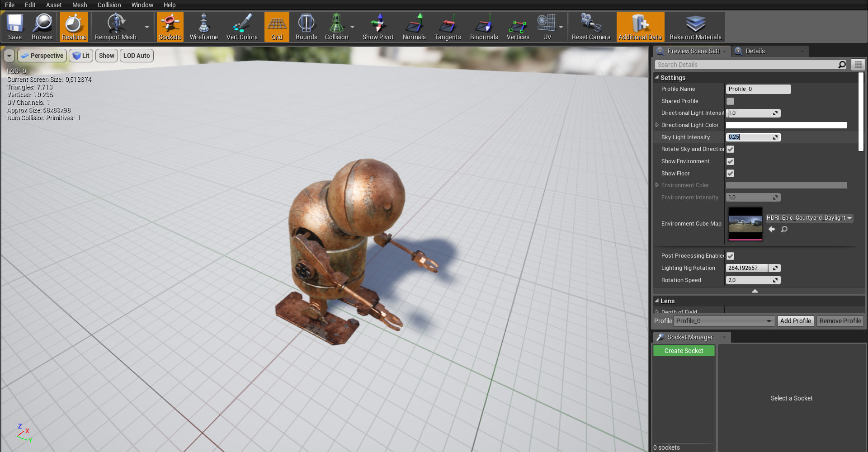This screenshot has width=868, height=452.
Task: Click Bake out Materials
Action: coord(695,27)
